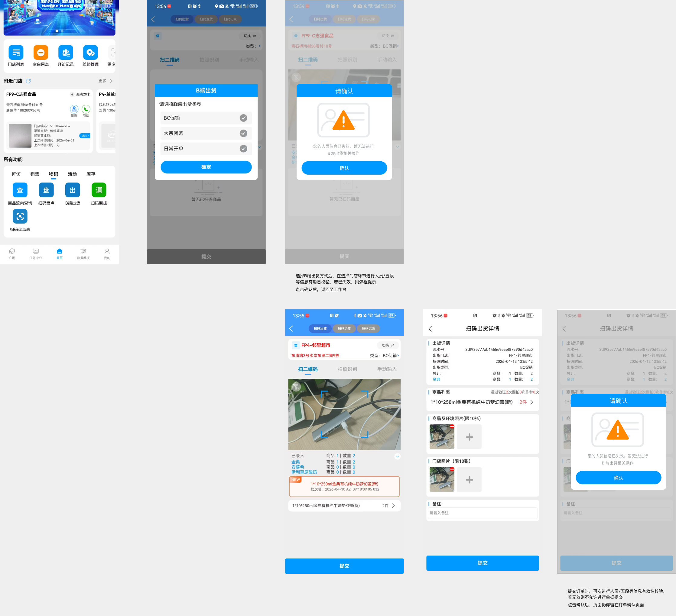Image resolution: width=676 pixels, height=616 pixels.
Task: Select the 日常开单 shipment type checkmark
Action: [243, 149]
